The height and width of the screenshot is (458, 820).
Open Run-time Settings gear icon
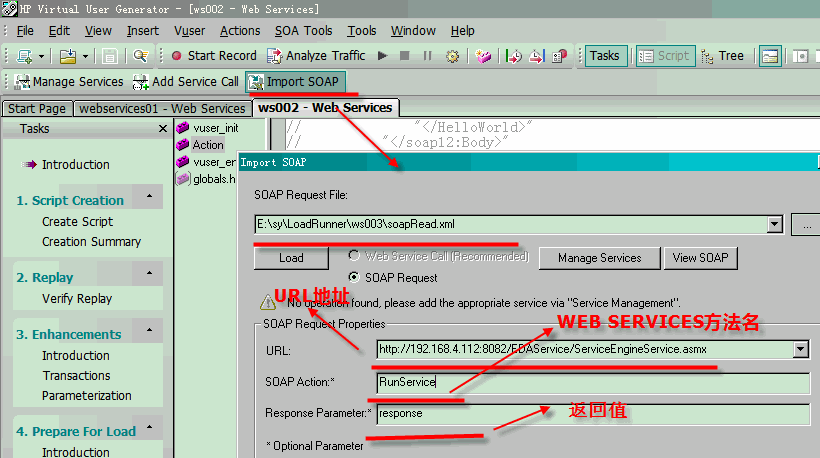click(452, 56)
